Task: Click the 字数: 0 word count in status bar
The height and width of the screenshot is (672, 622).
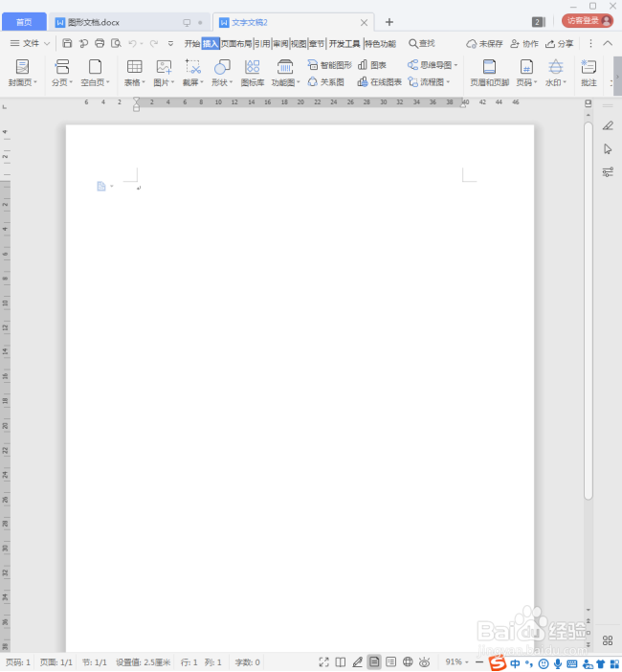Action: point(247,662)
